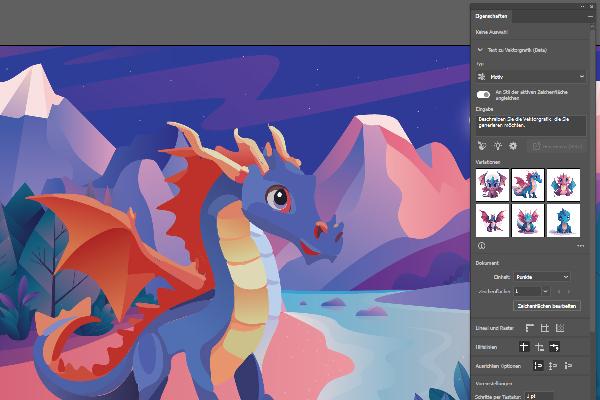Open the gear settings icon below Eingabe
Screen dimensions: 600x400
[x=513, y=146]
